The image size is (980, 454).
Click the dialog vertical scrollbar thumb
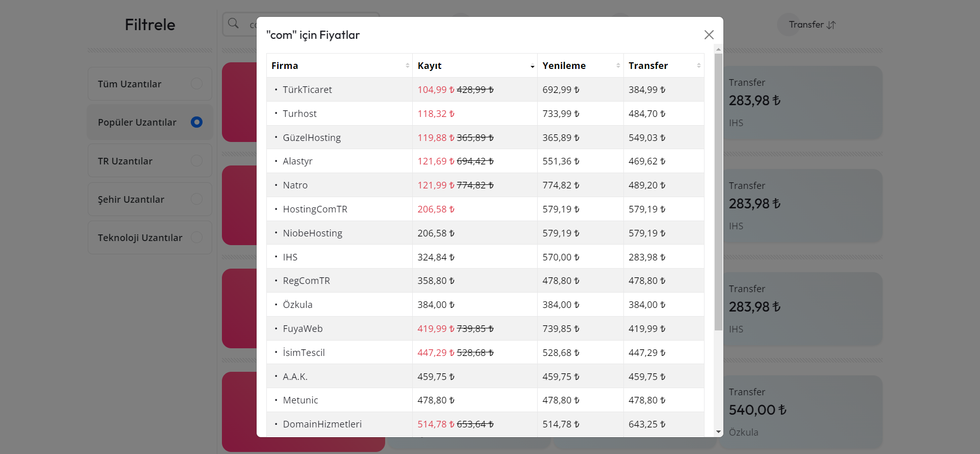tap(718, 192)
